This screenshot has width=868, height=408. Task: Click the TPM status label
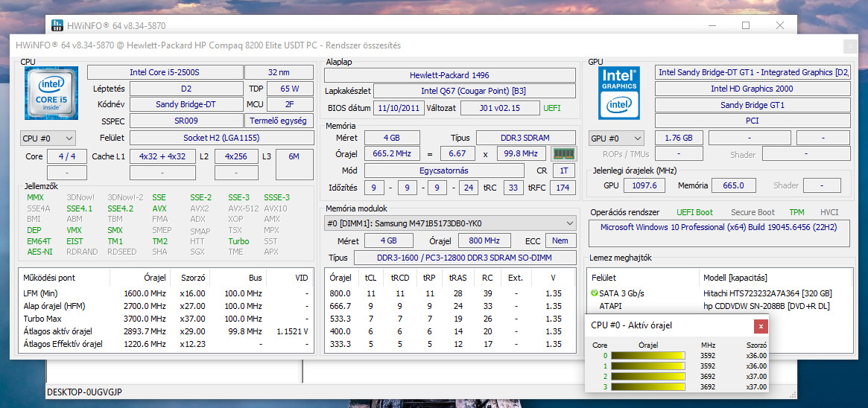tap(797, 212)
